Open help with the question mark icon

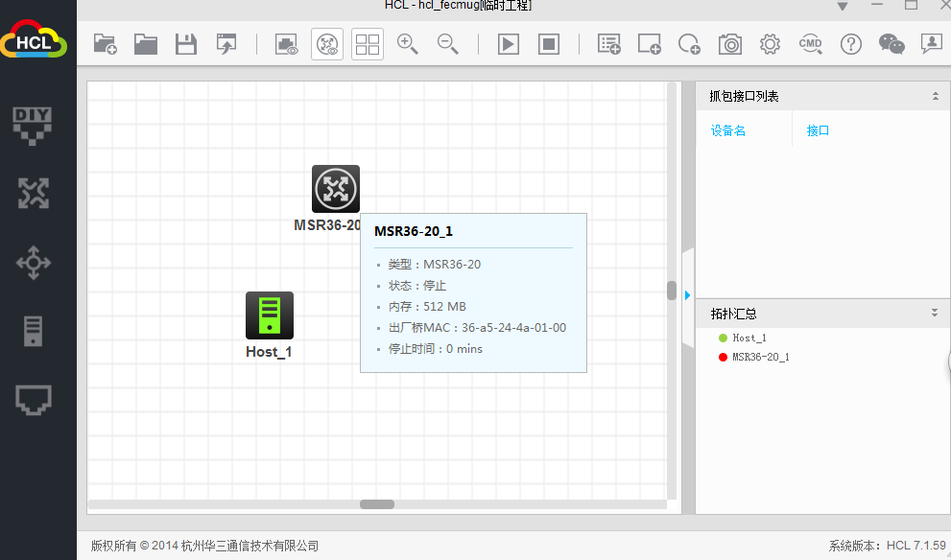[x=851, y=44]
